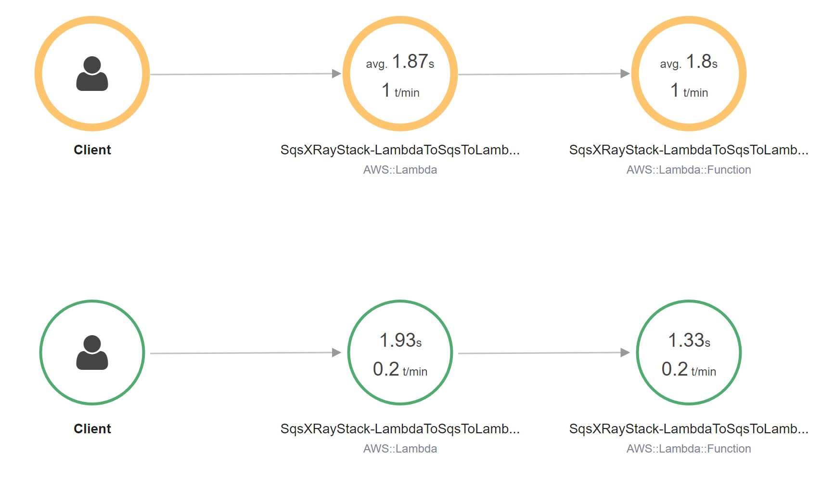Select the edge from orange Client to Lambda
This screenshot has height=504, width=822.
[x=246, y=74]
